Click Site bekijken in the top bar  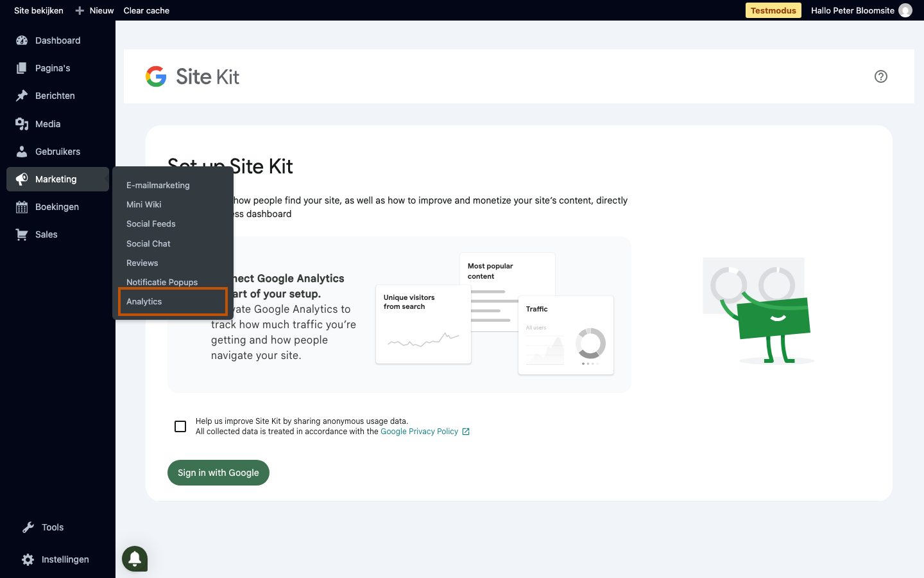pyautogui.click(x=38, y=10)
